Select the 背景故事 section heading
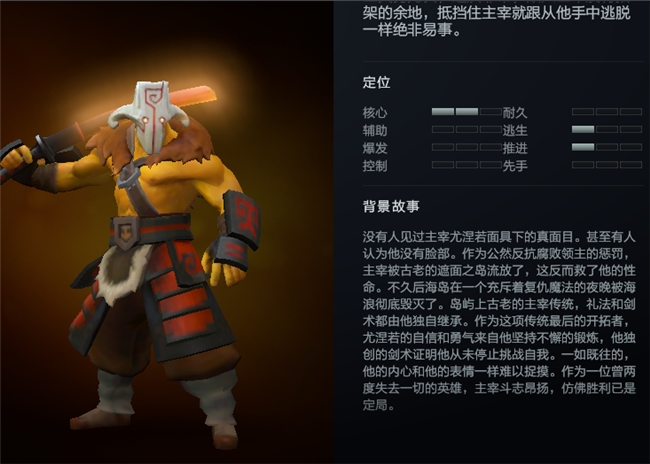This screenshot has height=464, width=650. [x=391, y=206]
